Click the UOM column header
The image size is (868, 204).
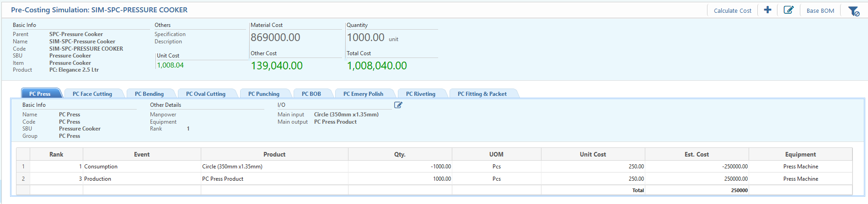coord(496,154)
